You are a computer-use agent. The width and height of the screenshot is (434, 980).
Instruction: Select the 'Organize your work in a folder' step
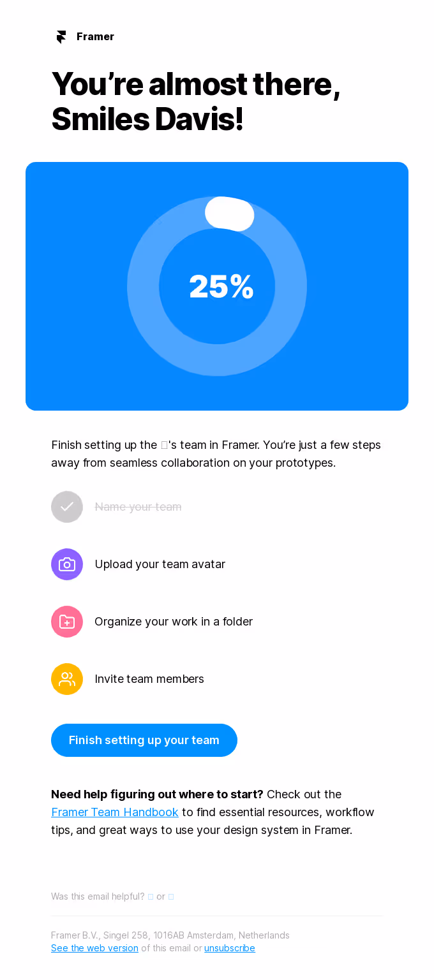point(174,622)
